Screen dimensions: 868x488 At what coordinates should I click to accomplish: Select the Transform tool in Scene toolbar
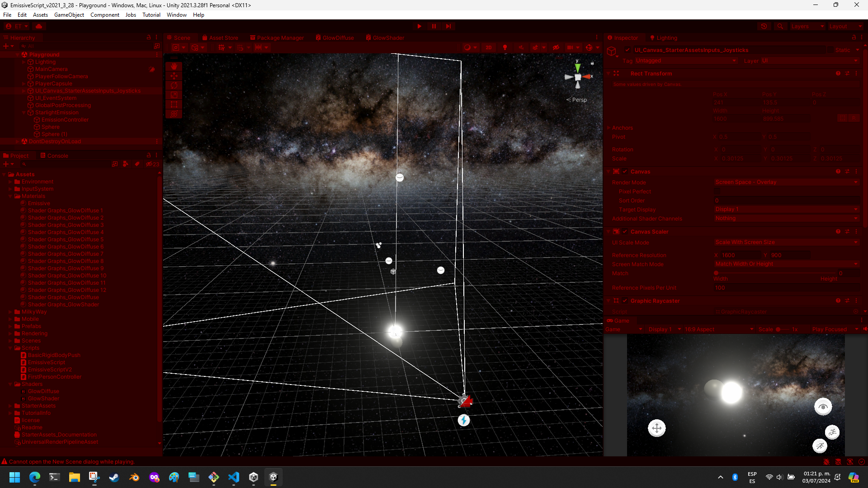174,114
